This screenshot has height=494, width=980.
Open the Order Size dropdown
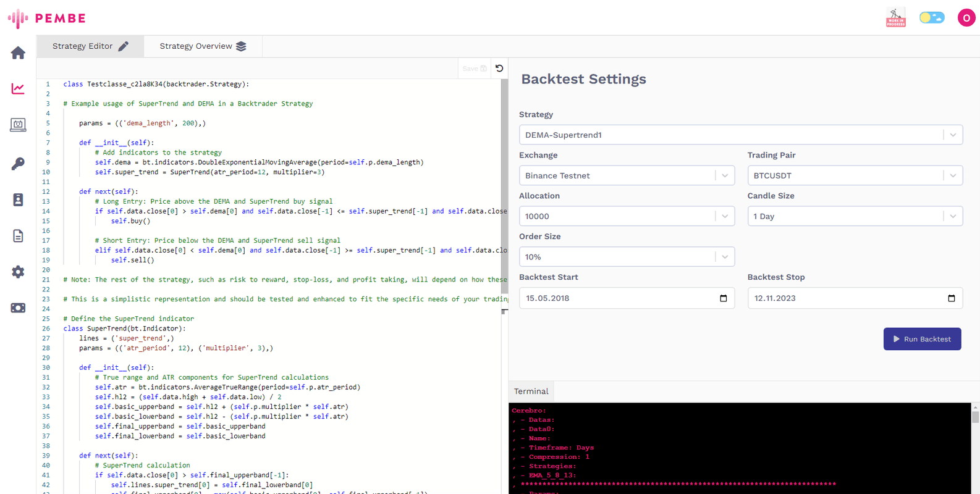coord(626,257)
